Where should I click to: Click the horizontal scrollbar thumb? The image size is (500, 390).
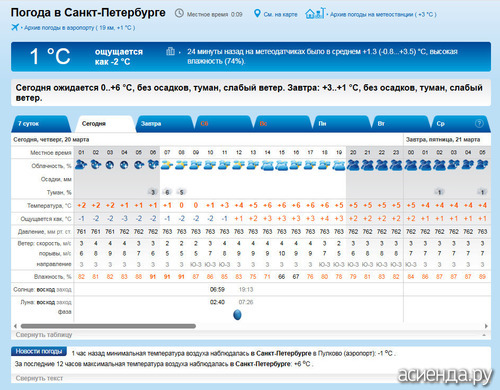coord(108,326)
